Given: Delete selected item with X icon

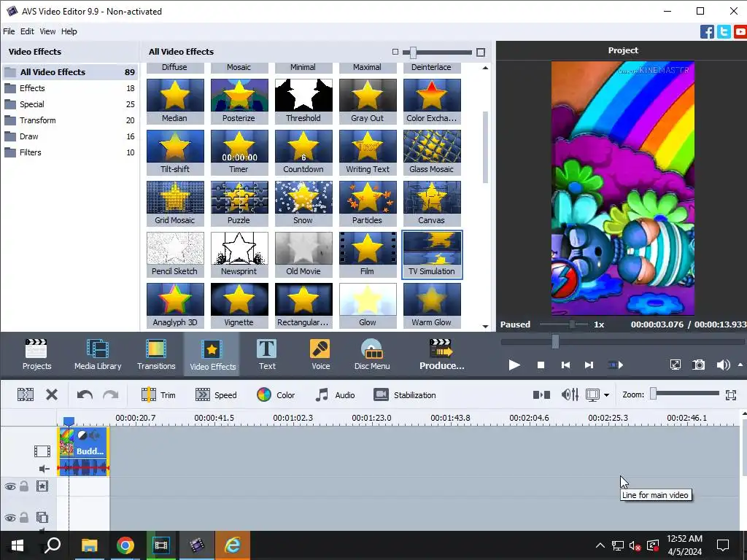Looking at the screenshot, I should [x=52, y=394].
